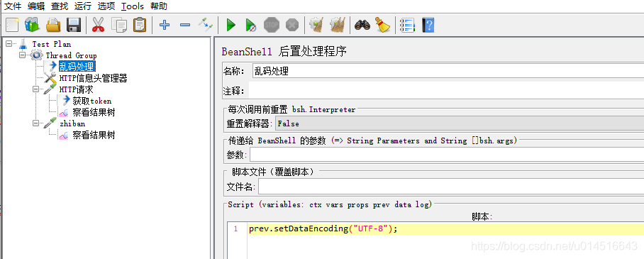The image size is (644, 259).
Task: Expand all nodes with plus icon
Action: pos(165,25)
